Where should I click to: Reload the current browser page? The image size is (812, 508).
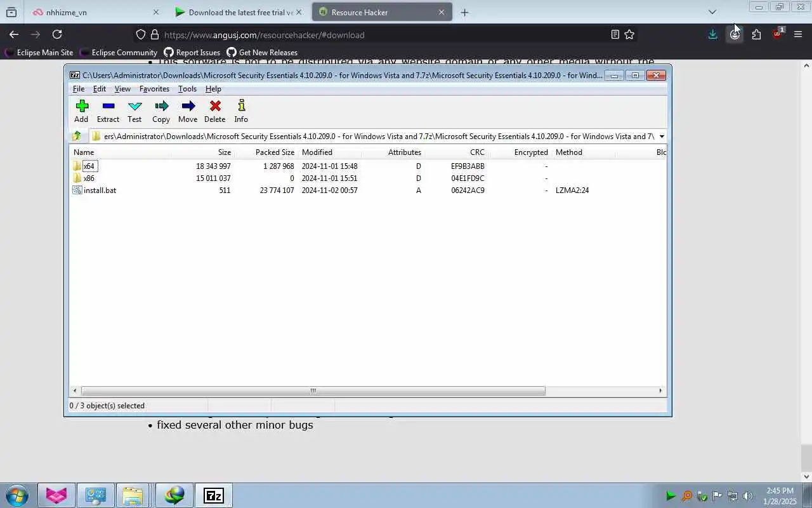click(57, 34)
